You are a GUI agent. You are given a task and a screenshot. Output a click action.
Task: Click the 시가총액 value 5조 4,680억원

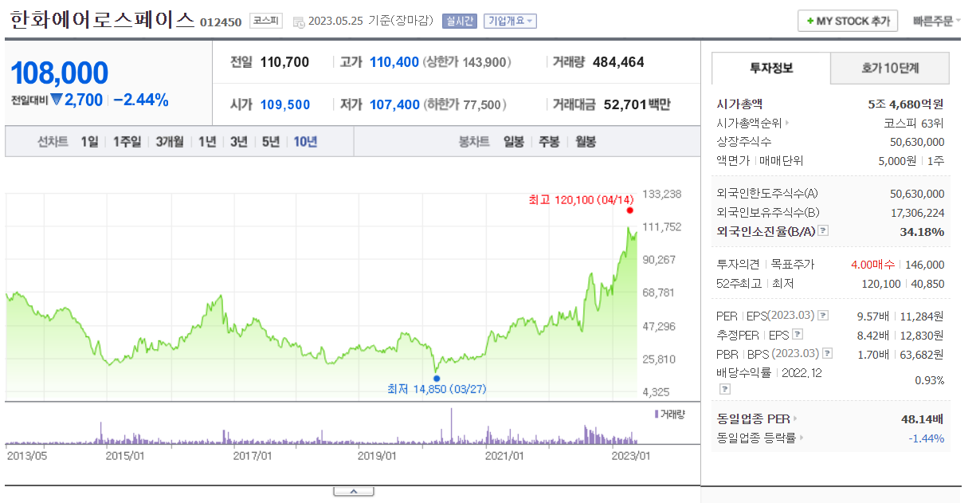tap(906, 104)
